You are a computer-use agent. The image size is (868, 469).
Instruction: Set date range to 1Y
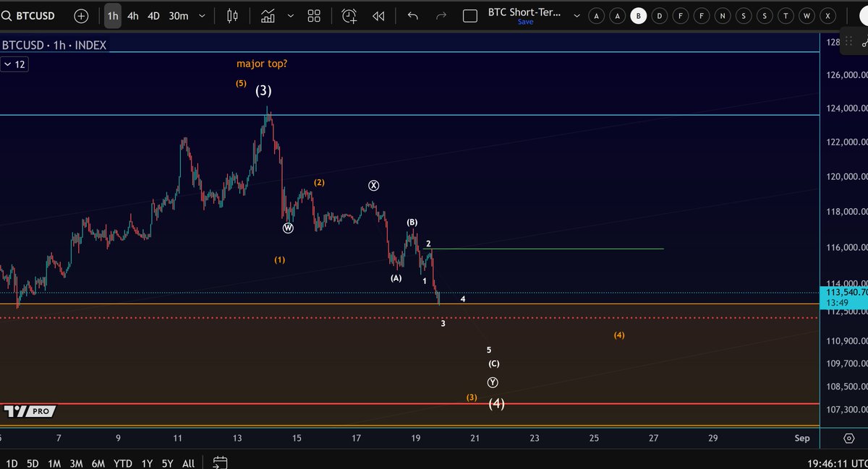pyautogui.click(x=147, y=462)
